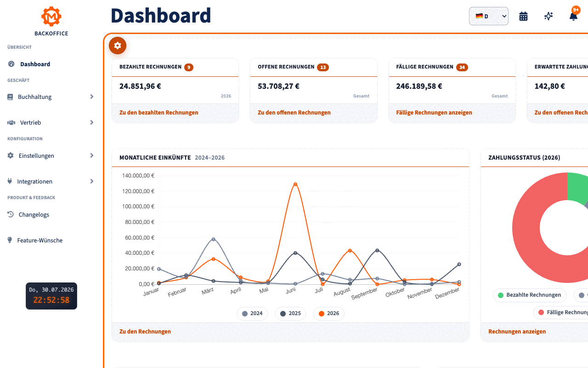Screen dimensions: 588x368
Task: Expand the Integrationen submenu chevron
Action: (92, 181)
